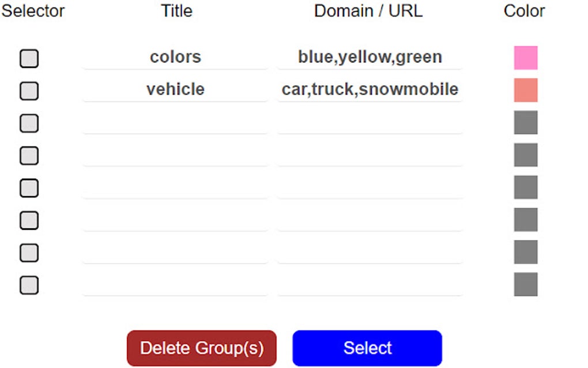The width and height of the screenshot is (588, 368).
Task: Click the empty domain field in fourth row
Action: [x=370, y=155]
